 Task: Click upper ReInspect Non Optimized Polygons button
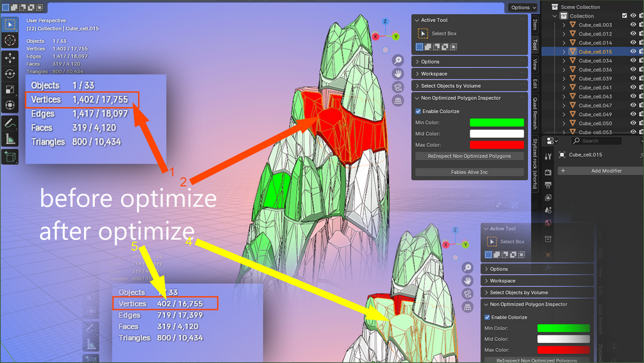[470, 156]
